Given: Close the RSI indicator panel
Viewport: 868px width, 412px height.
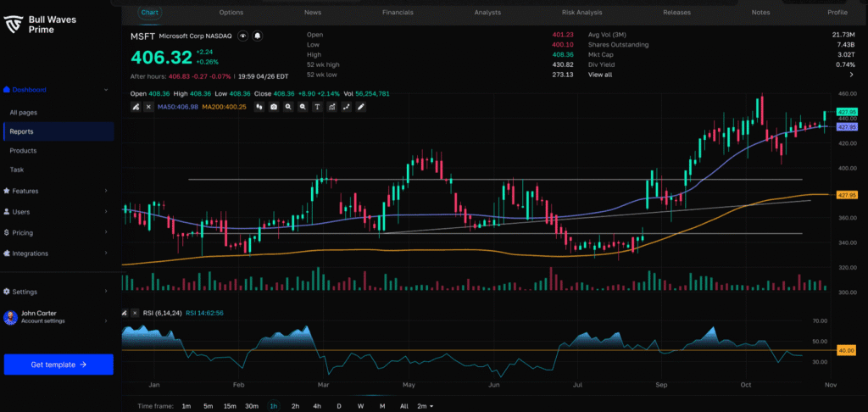Looking at the screenshot, I should tap(135, 313).
